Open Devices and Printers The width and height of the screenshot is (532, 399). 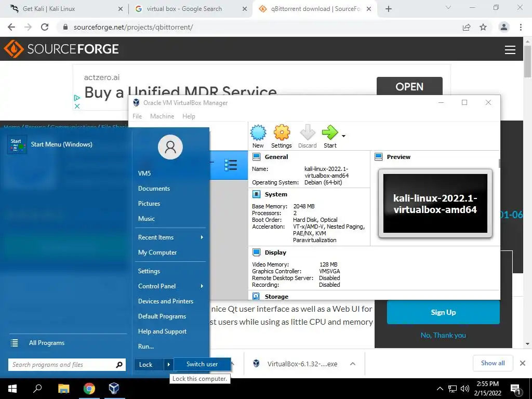(166, 301)
